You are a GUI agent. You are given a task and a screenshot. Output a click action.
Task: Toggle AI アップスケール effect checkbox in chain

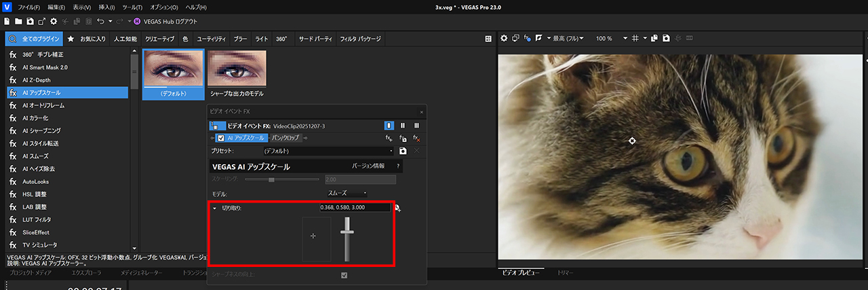pyautogui.click(x=220, y=138)
